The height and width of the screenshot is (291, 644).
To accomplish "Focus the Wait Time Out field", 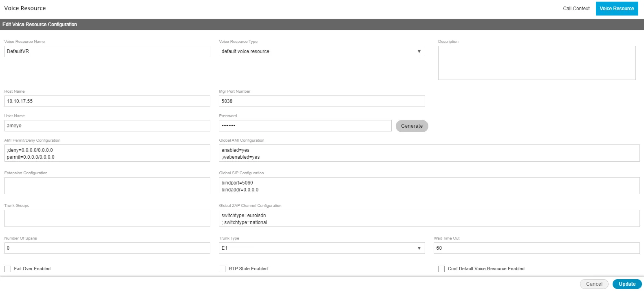I will [x=536, y=248].
